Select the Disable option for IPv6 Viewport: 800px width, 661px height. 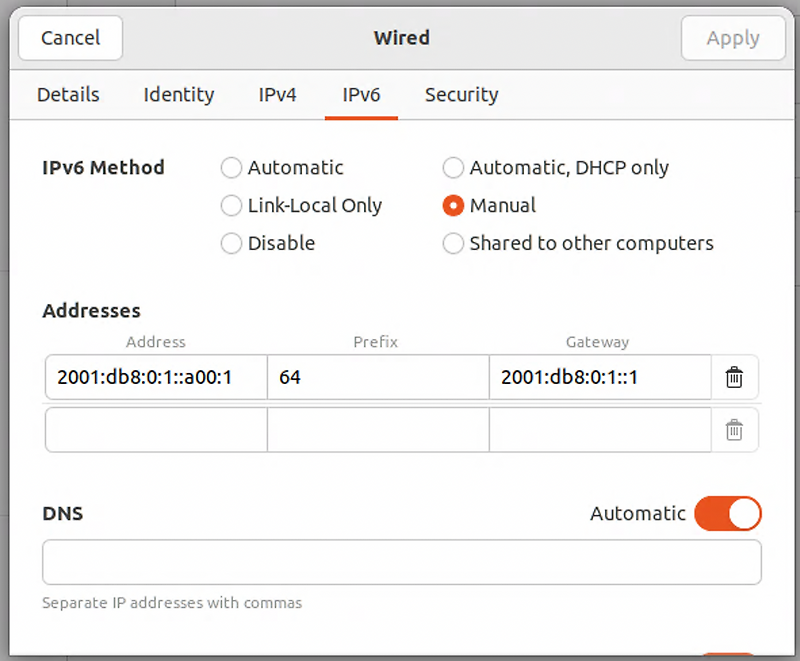click(x=231, y=243)
